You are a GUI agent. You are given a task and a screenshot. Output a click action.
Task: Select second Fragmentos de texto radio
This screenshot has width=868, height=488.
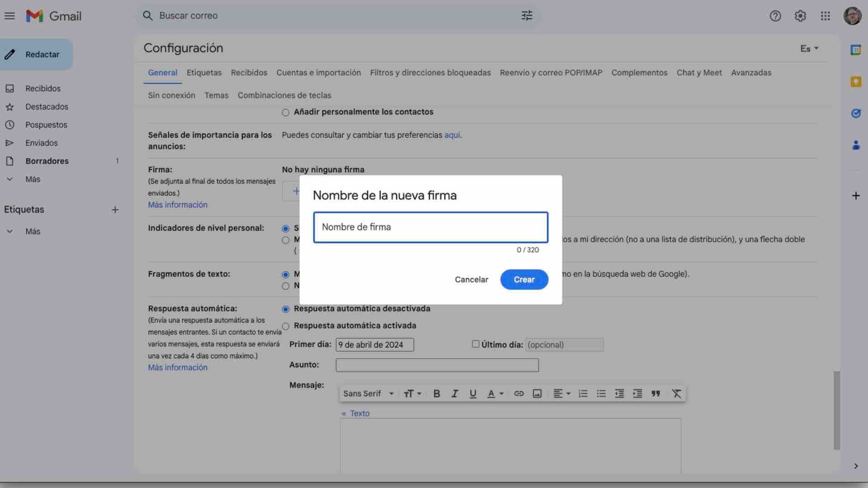[x=285, y=286]
